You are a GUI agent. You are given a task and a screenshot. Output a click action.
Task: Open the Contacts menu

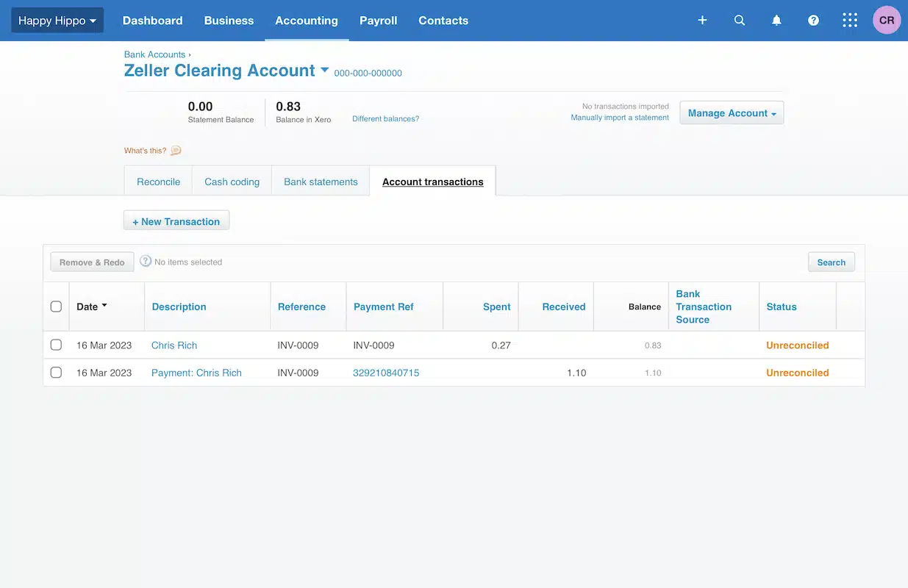[443, 21]
